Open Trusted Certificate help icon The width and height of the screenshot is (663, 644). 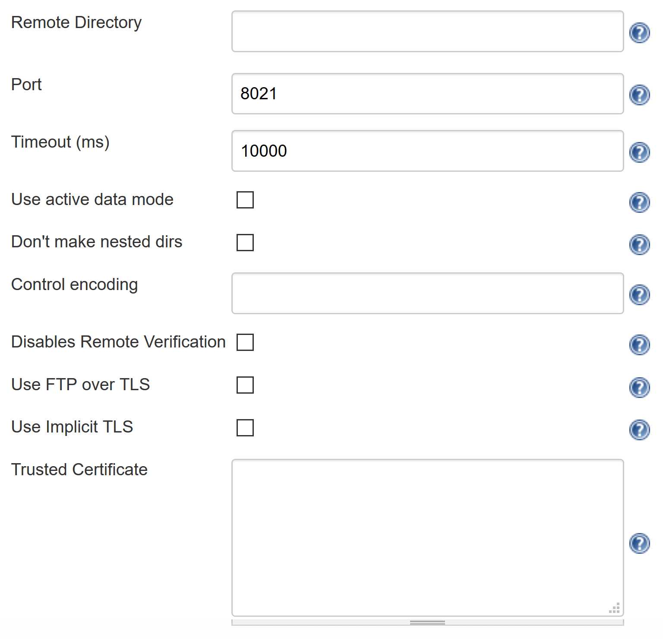pos(639,543)
